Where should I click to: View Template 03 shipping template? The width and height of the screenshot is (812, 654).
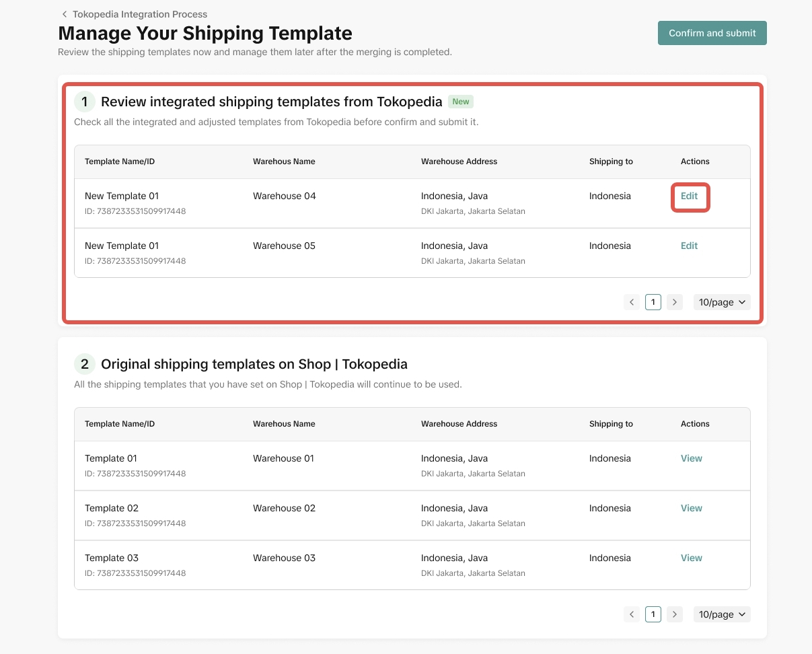pos(691,558)
